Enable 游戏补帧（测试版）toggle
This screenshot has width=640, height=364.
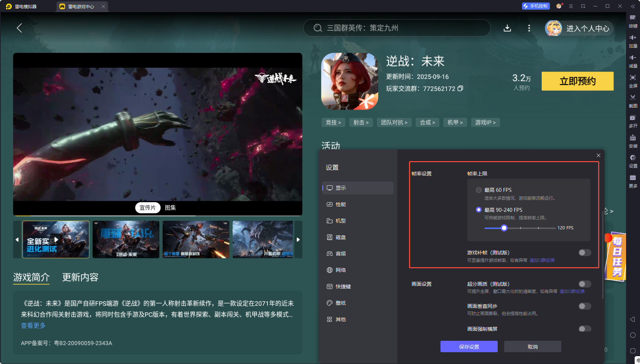(x=585, y=253)
